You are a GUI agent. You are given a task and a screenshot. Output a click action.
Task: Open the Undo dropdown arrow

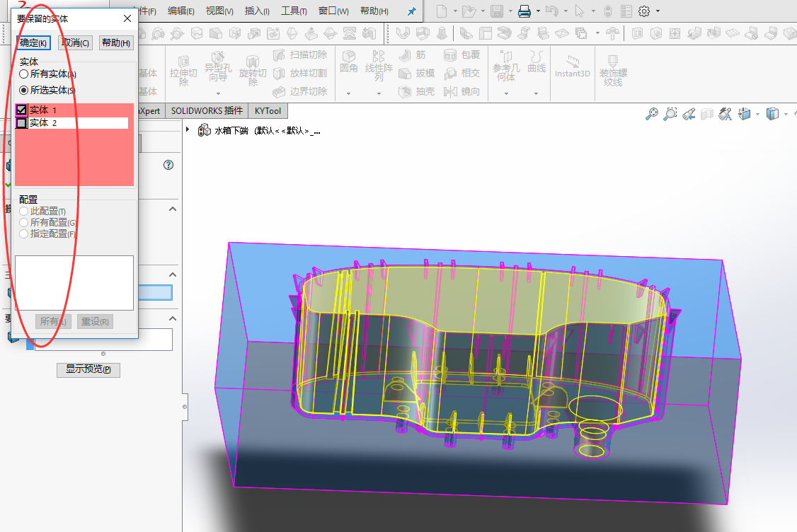pos(566,11)
